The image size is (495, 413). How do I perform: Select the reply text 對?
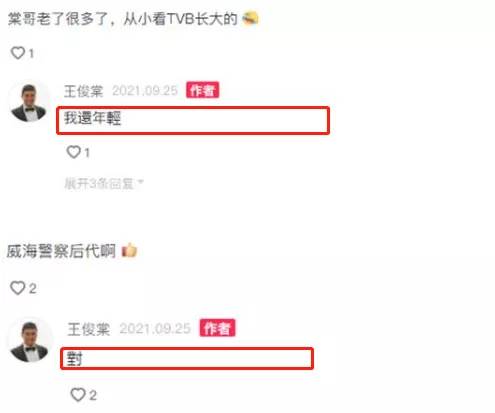coord(74,359)
